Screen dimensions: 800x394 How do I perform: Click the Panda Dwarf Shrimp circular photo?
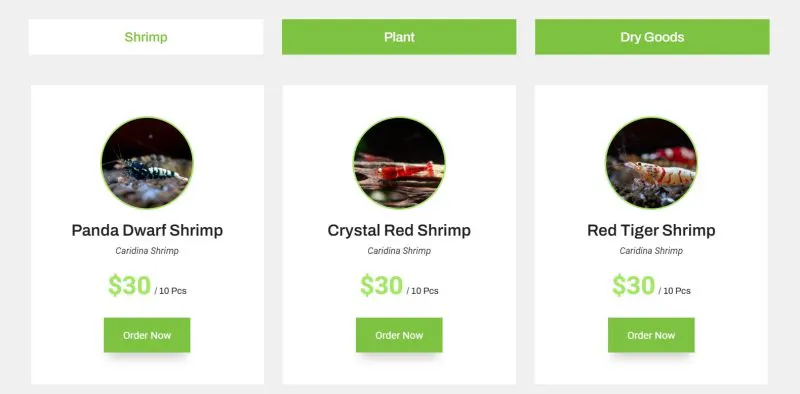(147, 163)
